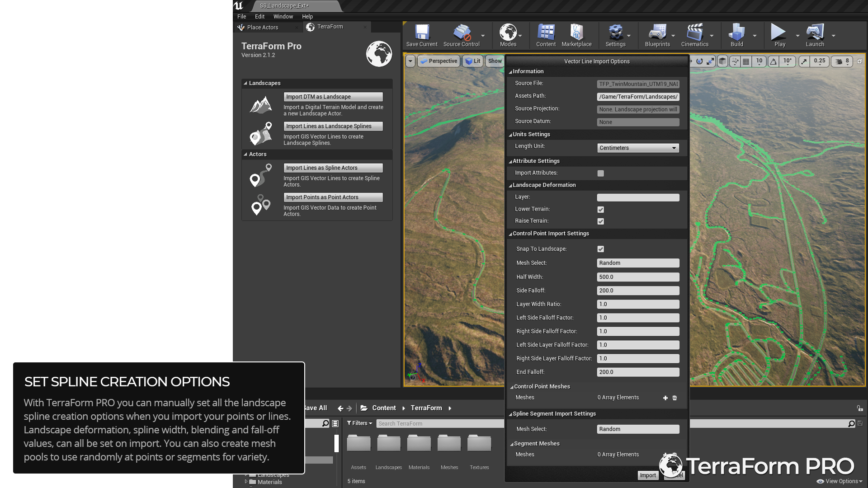Click Import Lines as Landscape Splines
This screenshot has height=488, width=868.
[x=333, y=127]
